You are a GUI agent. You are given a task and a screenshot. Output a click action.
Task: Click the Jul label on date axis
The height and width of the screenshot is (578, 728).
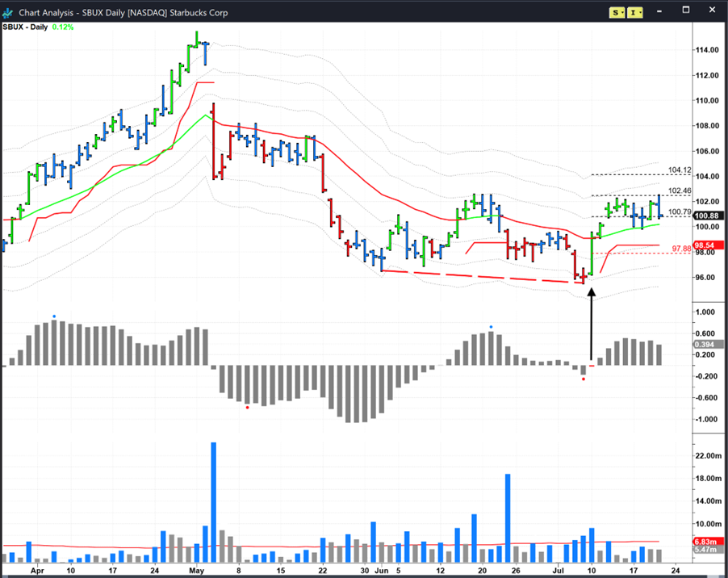click(x=559, y=570)
